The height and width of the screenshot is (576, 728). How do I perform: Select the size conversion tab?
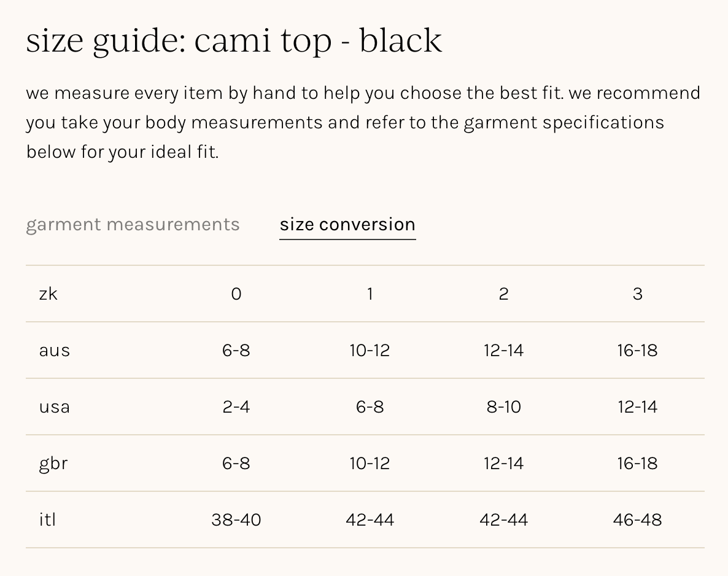(x=347, y=225)
